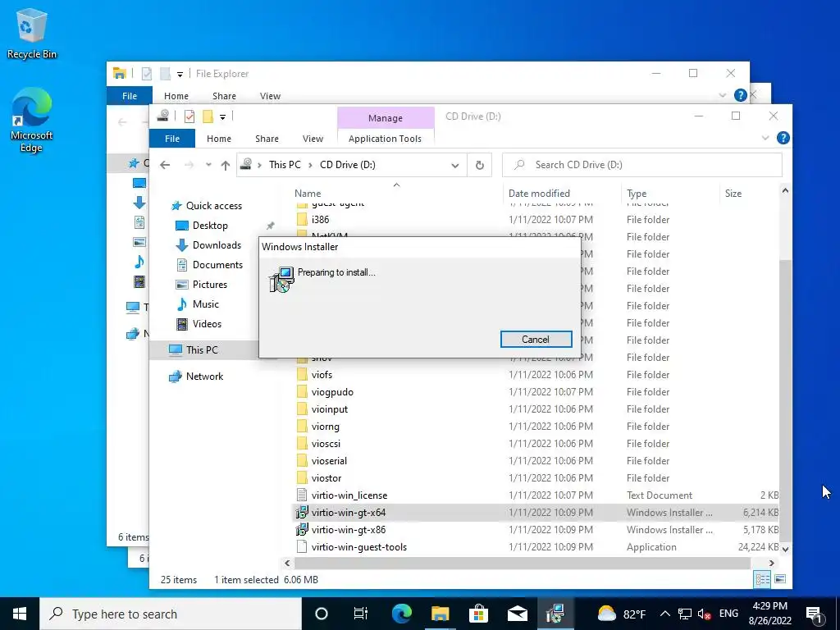Select the vioscsi folder icon

pos(302,444)
